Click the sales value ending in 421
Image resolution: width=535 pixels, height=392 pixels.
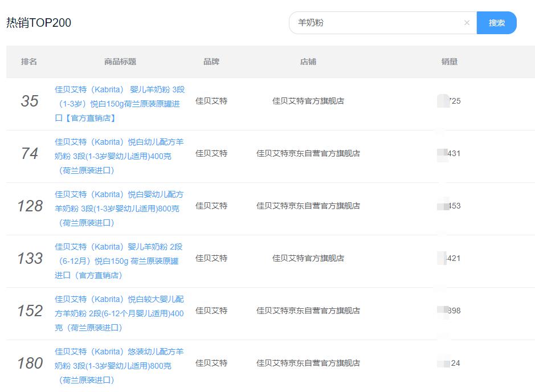tap(449, 258)
